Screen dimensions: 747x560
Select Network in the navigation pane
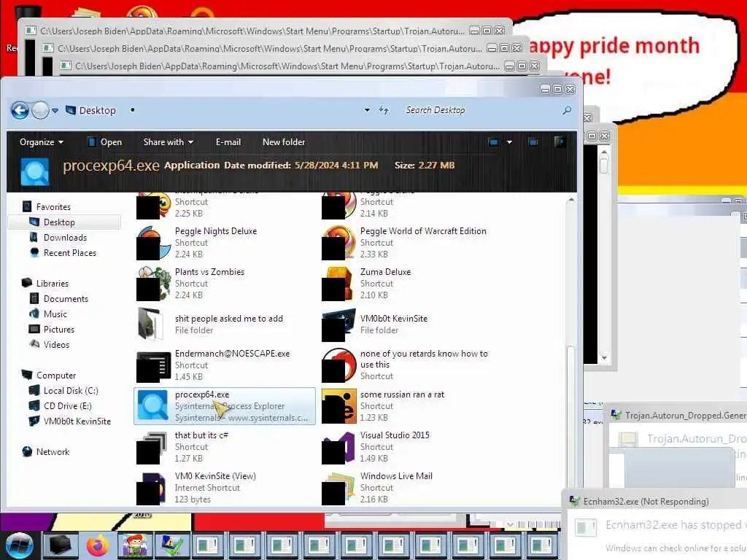pyautogui.click(x=46, y=451)
